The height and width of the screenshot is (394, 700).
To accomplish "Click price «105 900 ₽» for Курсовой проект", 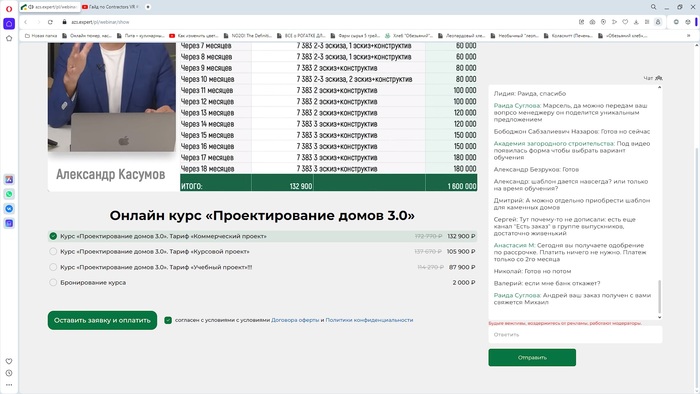I will point(461,252).
